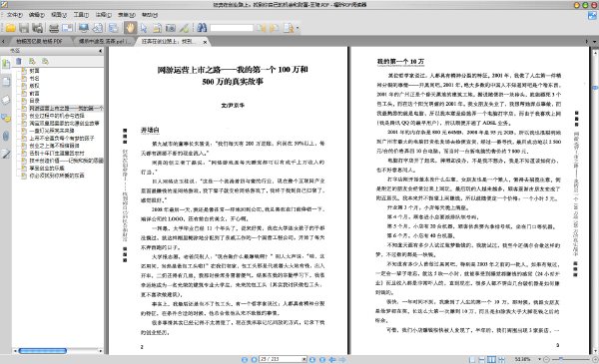Image resolution: width=599 pixels, height=364 pixels.
Task: Select the 书名 bookmark
Action: [x=34, y=78]
